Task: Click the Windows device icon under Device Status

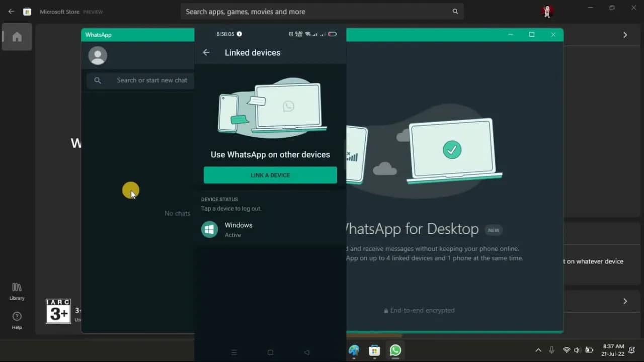Action: pyautogui.click(x=209, y=229)
